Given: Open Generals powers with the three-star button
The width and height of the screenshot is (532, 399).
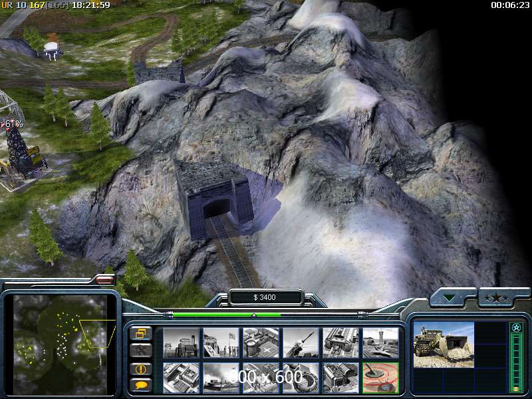Looking at the screenshot, I should tap(496, 298).
